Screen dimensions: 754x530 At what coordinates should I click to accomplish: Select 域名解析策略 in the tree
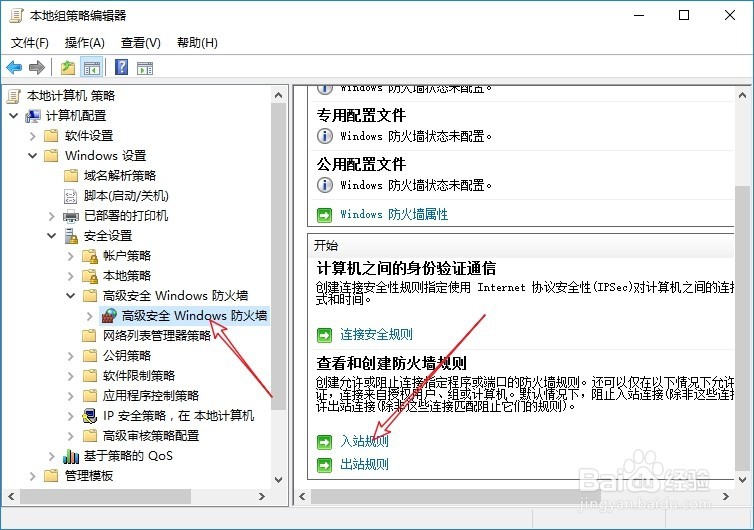click(x=120, y=176)
